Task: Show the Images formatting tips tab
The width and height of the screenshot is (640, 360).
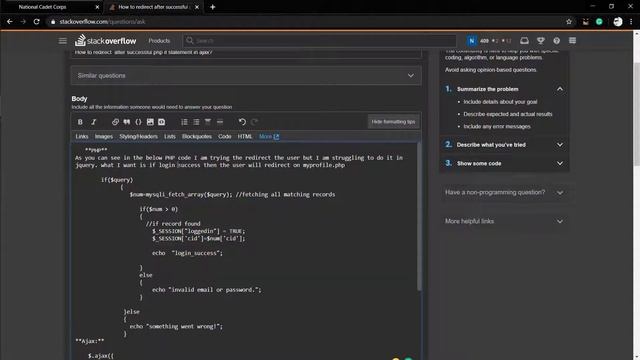Action: point(104,136)
